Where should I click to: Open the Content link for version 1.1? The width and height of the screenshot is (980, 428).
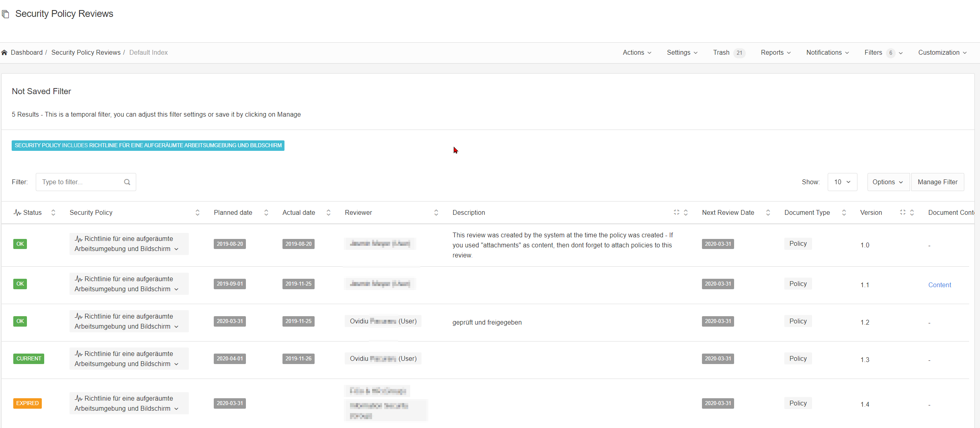939,285
